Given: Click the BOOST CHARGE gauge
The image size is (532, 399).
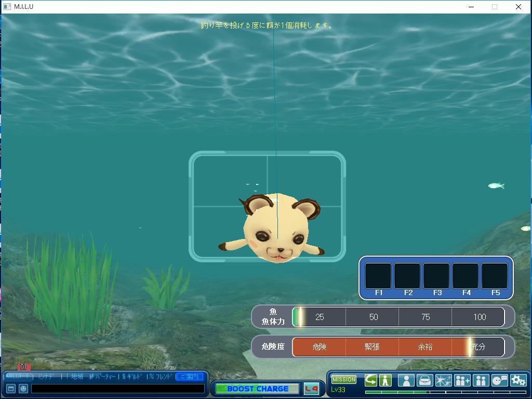Looking at the screenshot, I should point(257,389).
